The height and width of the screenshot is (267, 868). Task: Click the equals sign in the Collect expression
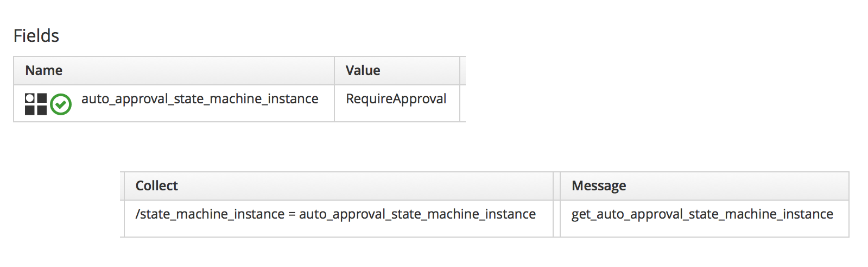[292, 215]
